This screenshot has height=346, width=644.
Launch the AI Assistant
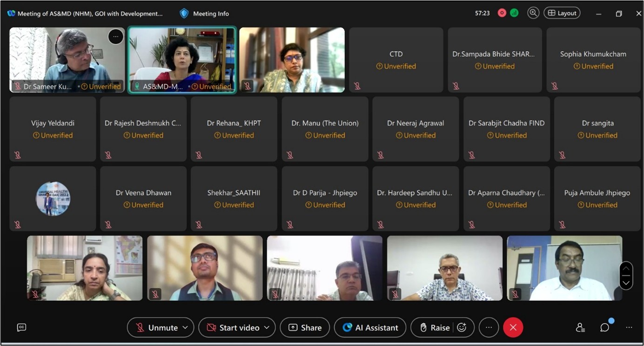[x=370, y=327]
